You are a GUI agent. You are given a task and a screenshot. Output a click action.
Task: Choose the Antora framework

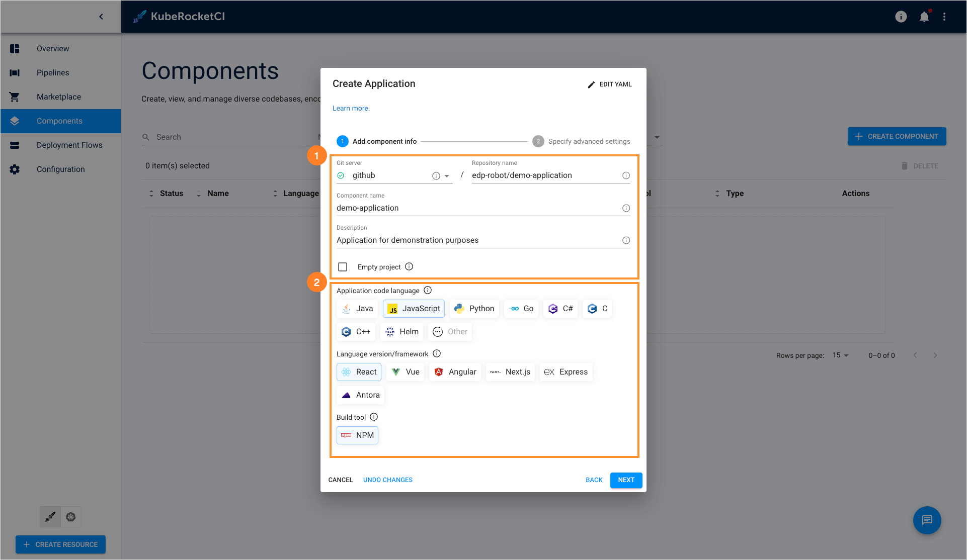(360, 395)
